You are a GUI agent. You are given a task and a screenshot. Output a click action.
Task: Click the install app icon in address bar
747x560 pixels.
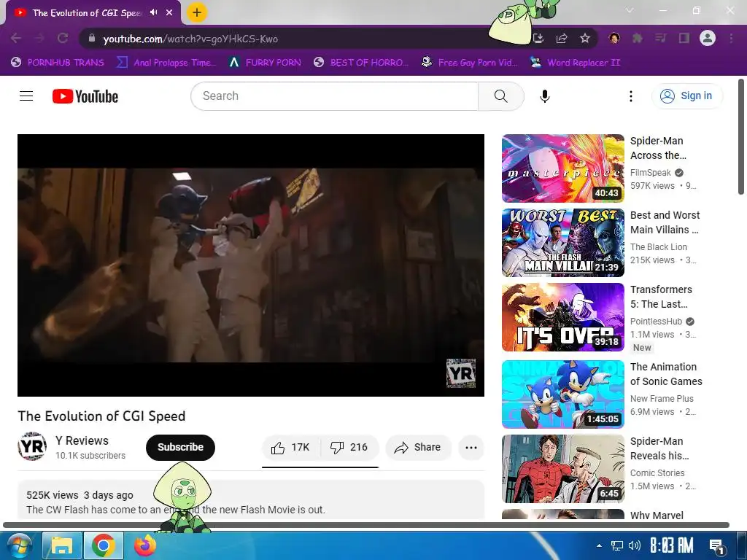(538, 38)
